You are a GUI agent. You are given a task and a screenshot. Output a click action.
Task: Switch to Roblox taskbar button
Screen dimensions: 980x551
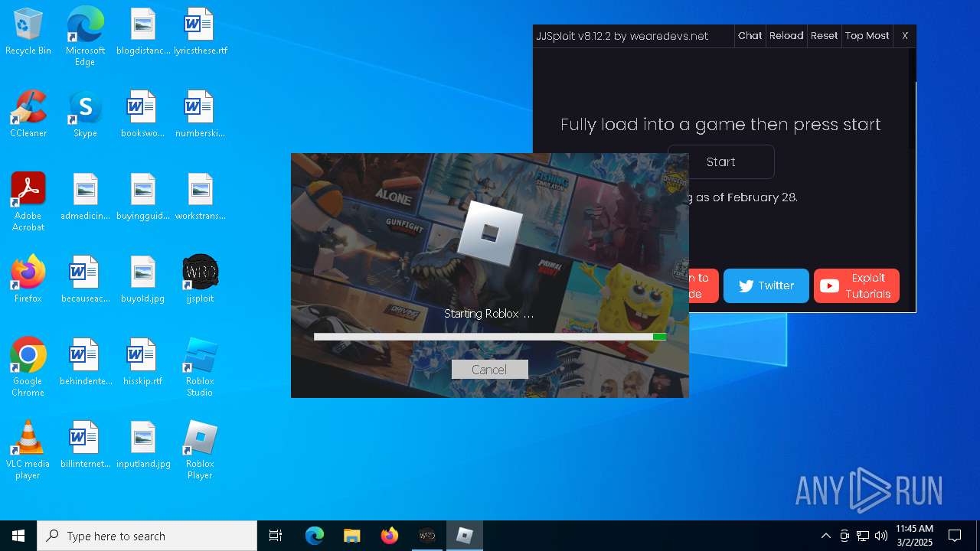click(x=465, y=536)
